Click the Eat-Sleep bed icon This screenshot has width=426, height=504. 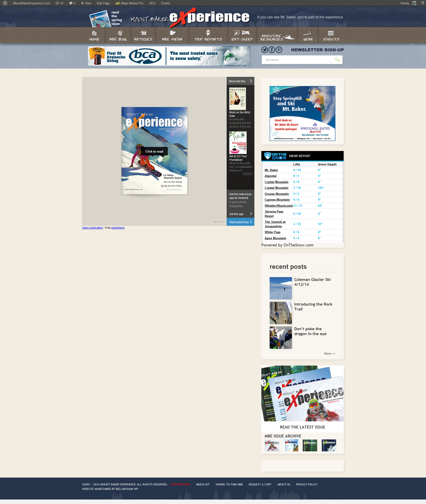point(246,32)
